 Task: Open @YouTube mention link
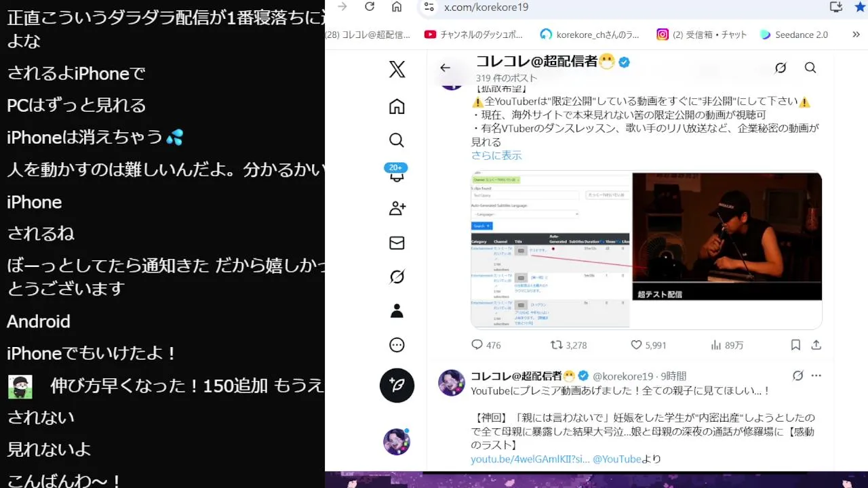coord(617,459)
